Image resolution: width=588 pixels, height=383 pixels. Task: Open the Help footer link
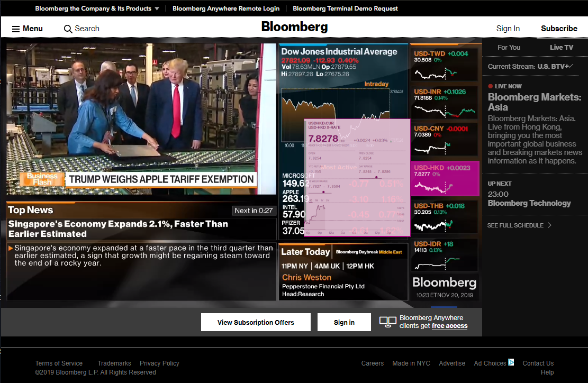pos(547,372)
